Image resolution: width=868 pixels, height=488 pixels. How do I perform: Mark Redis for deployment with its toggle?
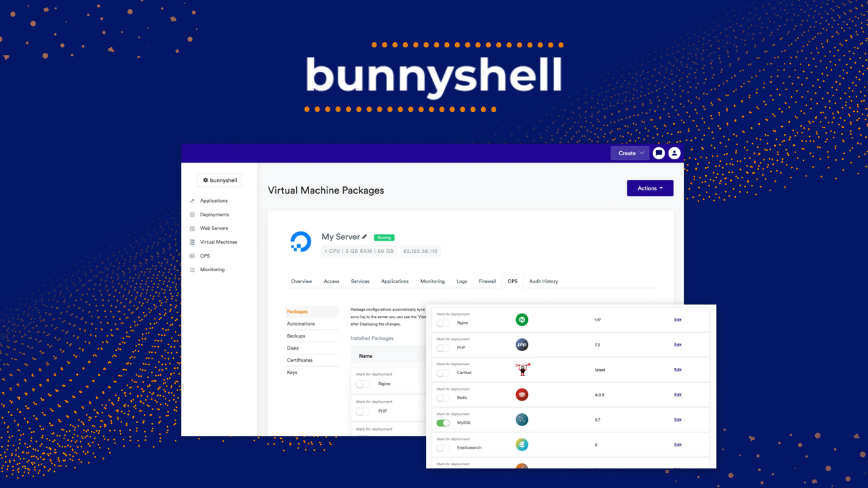pos(443,398)
